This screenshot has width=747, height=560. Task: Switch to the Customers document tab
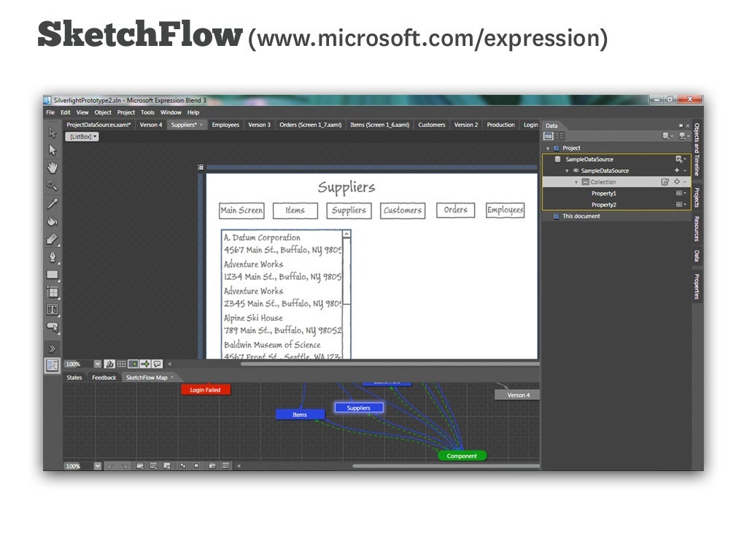click(x=432, y=125)
